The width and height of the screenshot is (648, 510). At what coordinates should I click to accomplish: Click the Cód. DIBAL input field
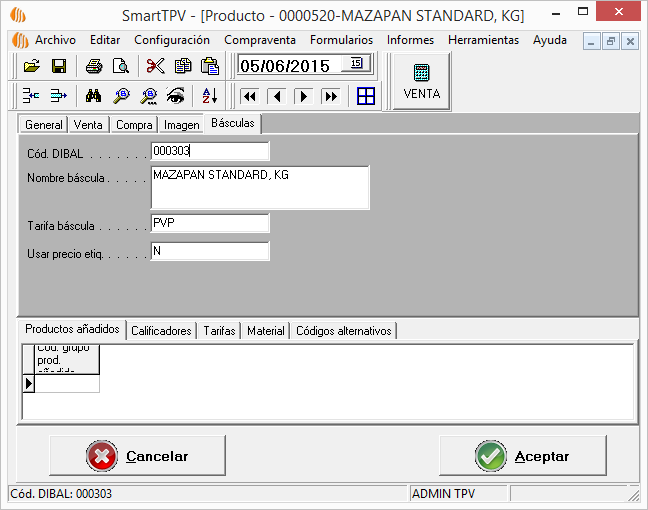pos(210,151)
